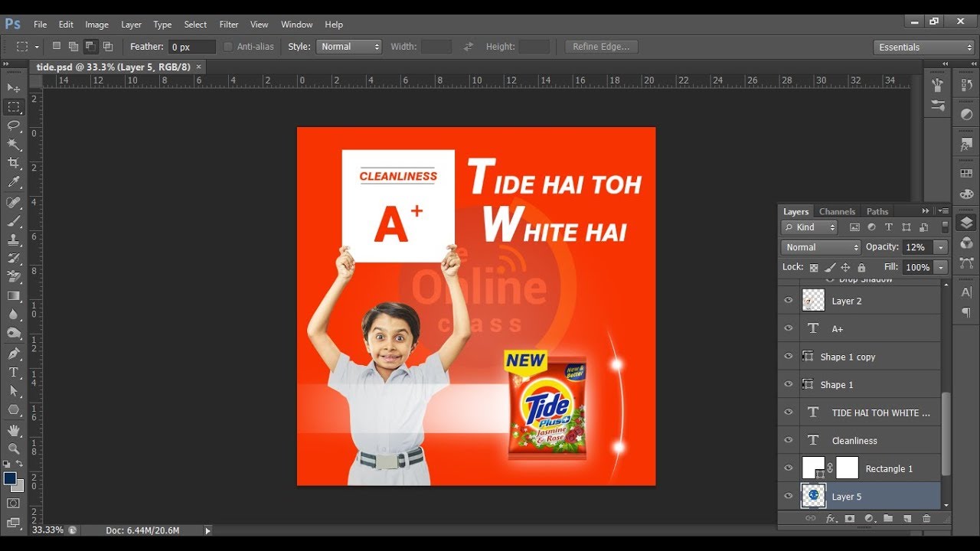Screen dimensions: 980x551
Task: Toggle Quick Mask mode icon
Action: click(14, 504)
